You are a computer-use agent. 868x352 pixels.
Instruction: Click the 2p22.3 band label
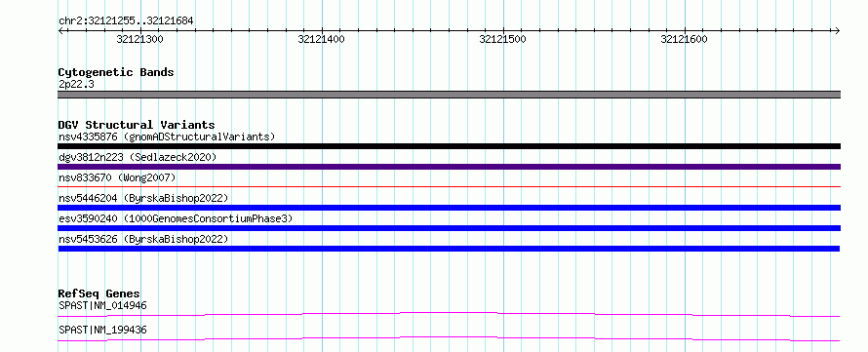click(x=76, y=84)
